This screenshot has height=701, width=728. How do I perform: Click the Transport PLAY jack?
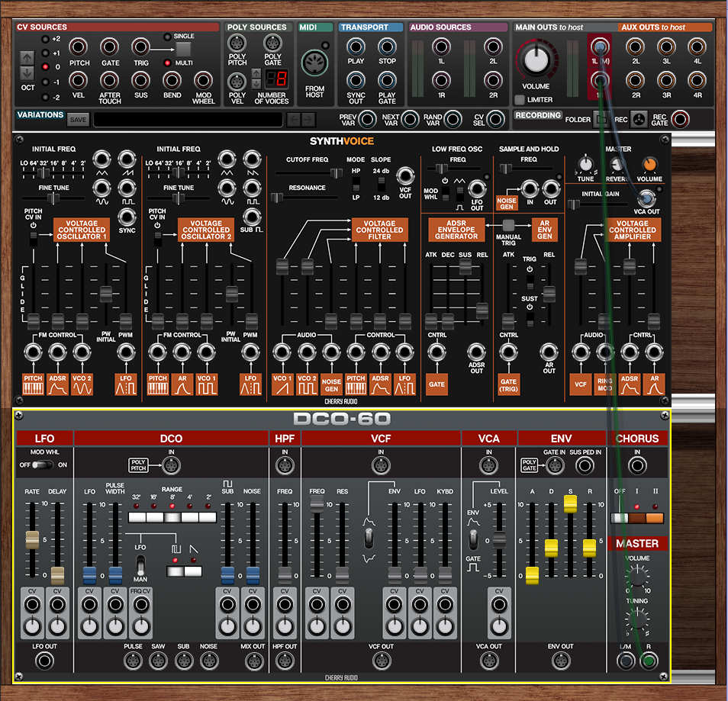pyautogui.click(x=356, y=47)
